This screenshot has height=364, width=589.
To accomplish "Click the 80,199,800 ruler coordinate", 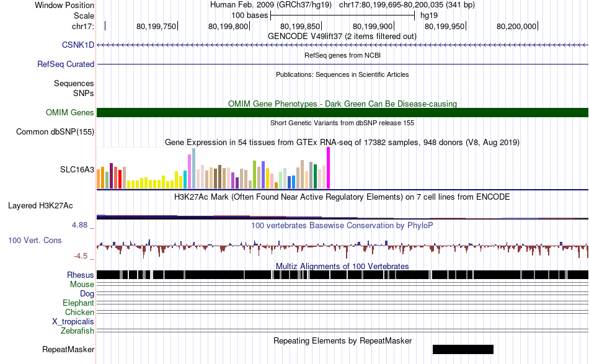I will pyautogui.click(x=228, y=26).
